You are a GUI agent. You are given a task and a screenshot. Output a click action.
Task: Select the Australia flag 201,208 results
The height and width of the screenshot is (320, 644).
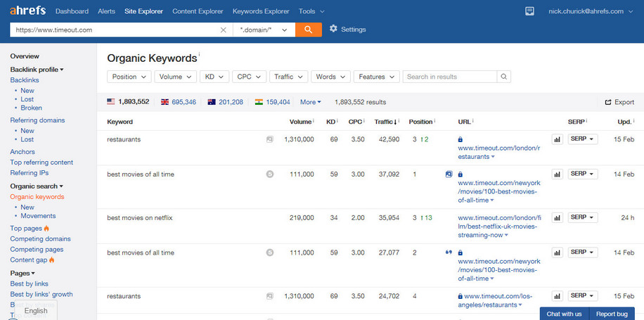click(x=225, y=102)
